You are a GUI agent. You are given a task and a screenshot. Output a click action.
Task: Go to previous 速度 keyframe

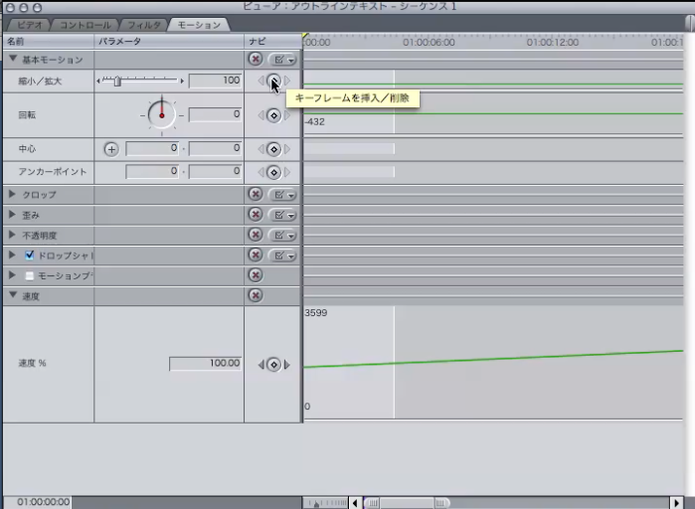261,364
